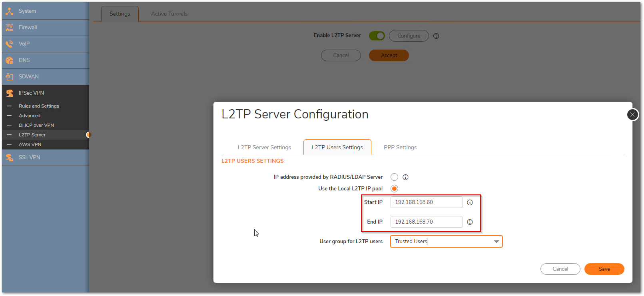644x296 pixels.
Task: Open VoIP in the sidebar
Action: (46, 44)
